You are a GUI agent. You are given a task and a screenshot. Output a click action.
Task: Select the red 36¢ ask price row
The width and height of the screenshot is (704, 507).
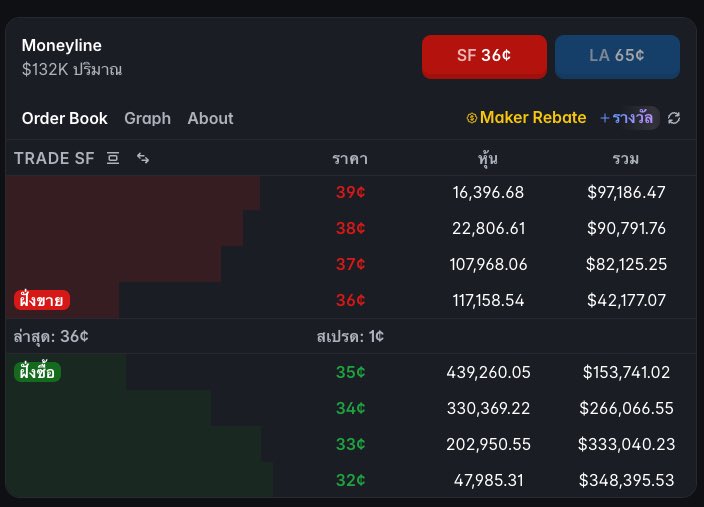click(x=351, y=300)
